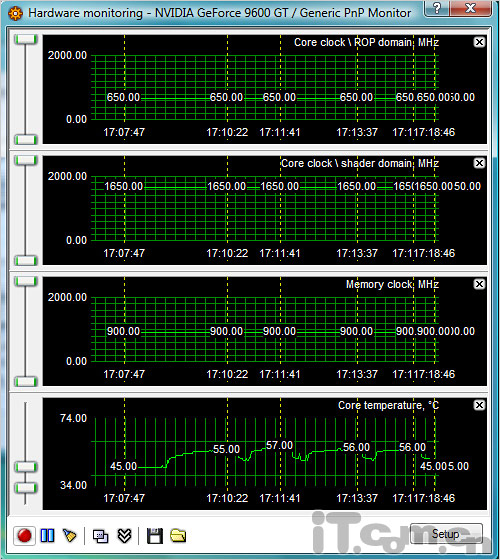The image size is (500, 560).
Task: Click the lower slider handle of ROP graph
Action: click(x=26, y=139)
